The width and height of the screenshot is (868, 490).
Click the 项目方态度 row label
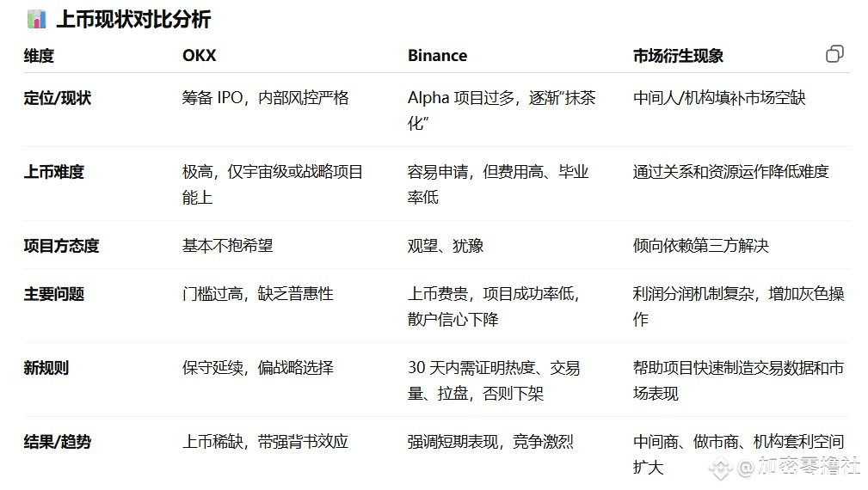coord(61,246)
